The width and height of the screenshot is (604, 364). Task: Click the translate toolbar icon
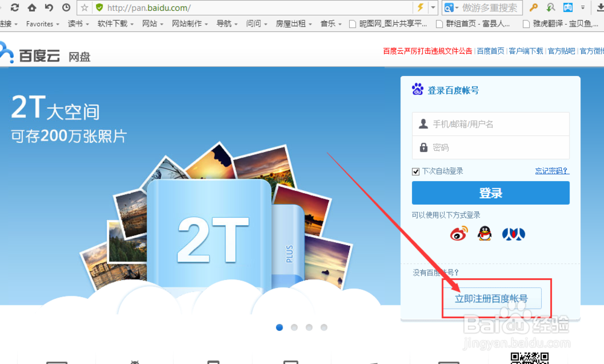[568, 7]
